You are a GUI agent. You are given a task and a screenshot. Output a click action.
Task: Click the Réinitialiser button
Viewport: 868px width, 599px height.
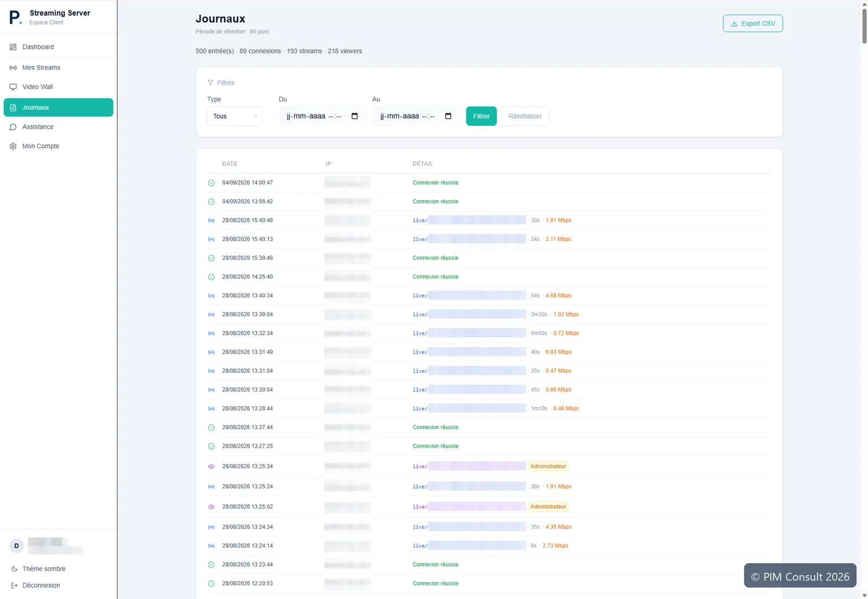(x=525, y=116)
